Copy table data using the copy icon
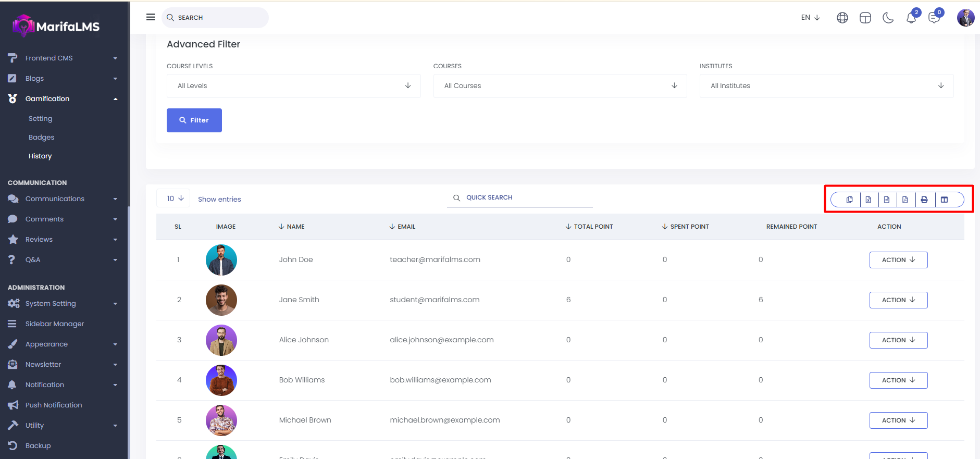This screenshot has width=980, height=459. [849, 200]
